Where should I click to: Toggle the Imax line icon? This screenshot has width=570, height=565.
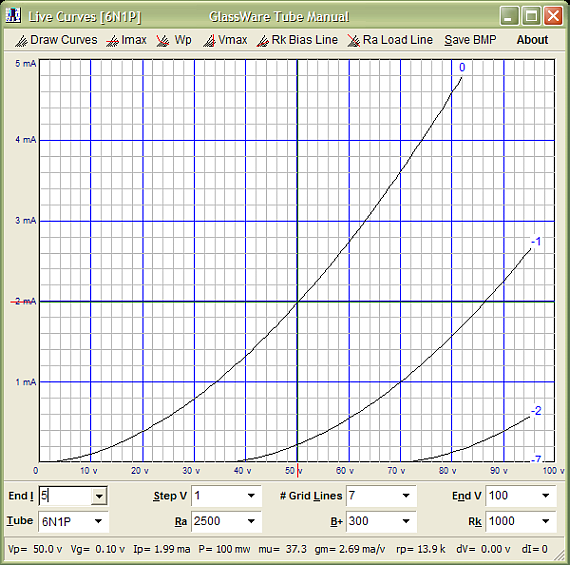click(x=112, y=41)
